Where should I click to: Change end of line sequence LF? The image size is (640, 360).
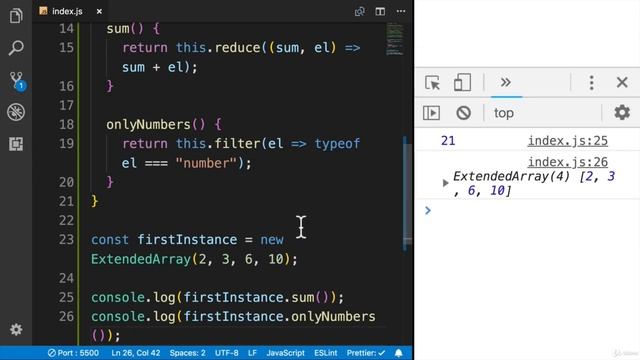coord(252,353)
